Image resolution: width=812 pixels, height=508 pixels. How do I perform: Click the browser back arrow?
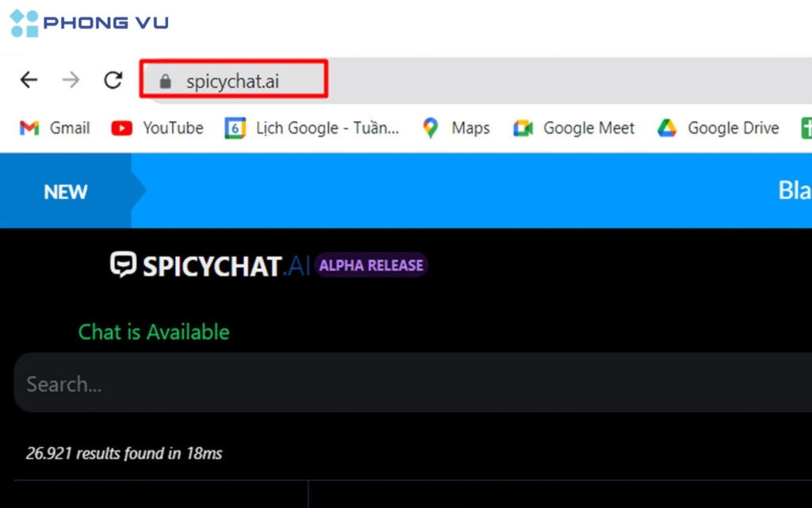pos(29,79)
